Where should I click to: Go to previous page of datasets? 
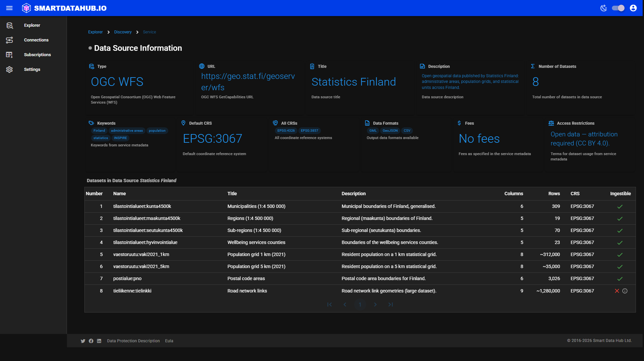[345, 305]
